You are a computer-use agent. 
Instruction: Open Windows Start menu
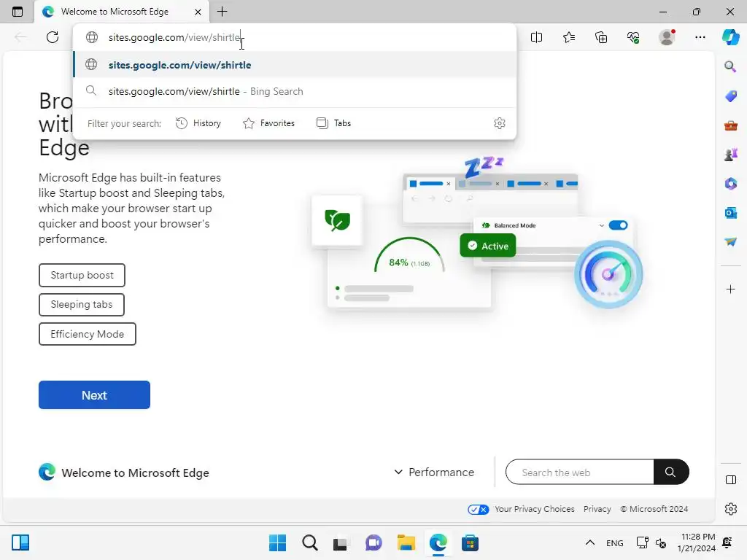(x=277, y=542)
